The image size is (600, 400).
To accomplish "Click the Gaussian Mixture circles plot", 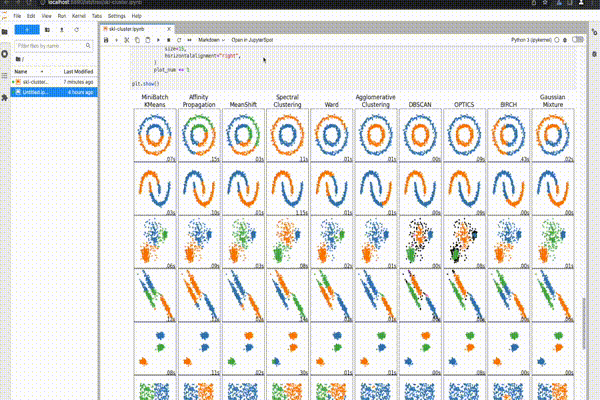I will coord(553,135).
